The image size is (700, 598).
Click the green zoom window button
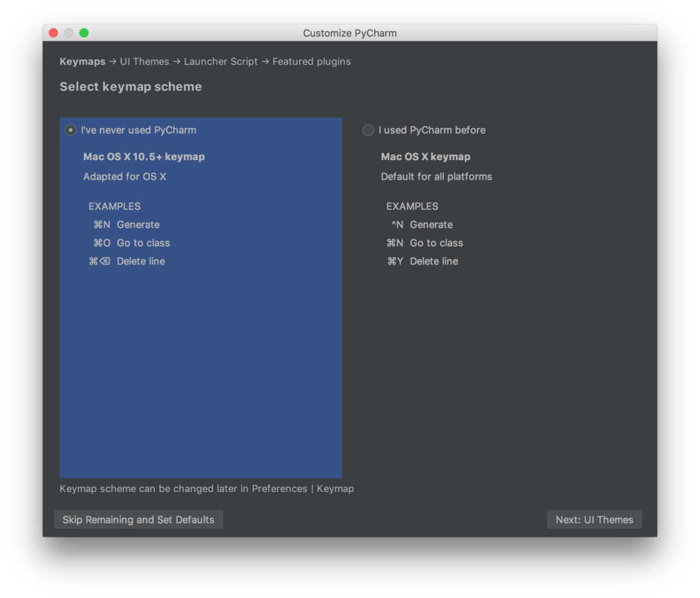84,33
